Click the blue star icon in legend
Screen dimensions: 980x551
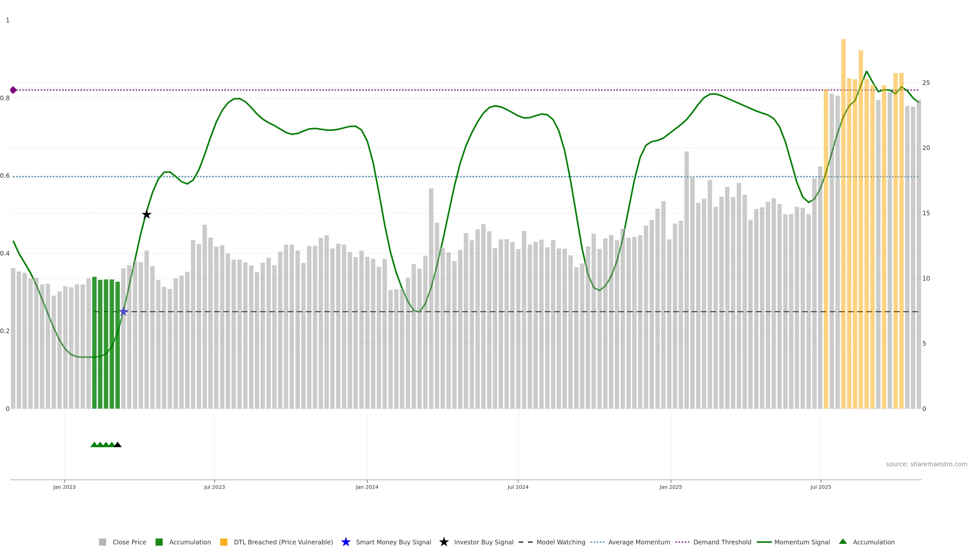tap(346, 542)
